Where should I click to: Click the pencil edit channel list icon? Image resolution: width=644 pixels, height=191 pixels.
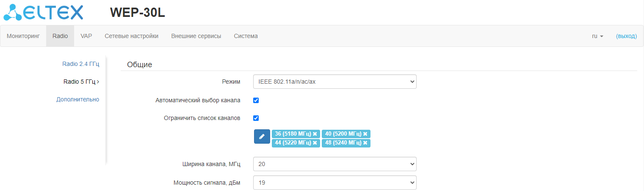coord(262,136)
